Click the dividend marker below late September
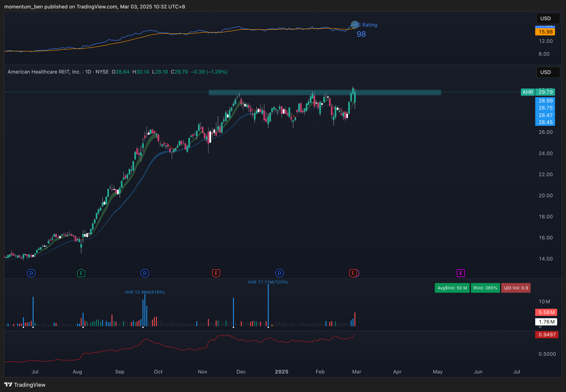Image resolution: width=566 pixels, height=392 pixels. pyautogui.click(x=145, y=273)
